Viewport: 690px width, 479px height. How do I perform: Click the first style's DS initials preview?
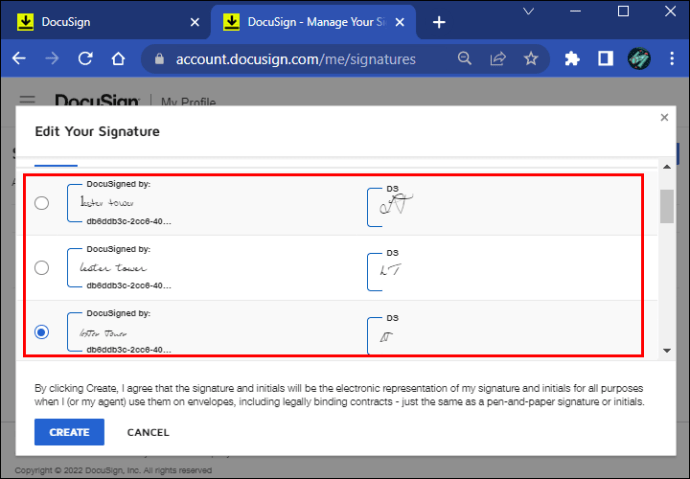391,206
